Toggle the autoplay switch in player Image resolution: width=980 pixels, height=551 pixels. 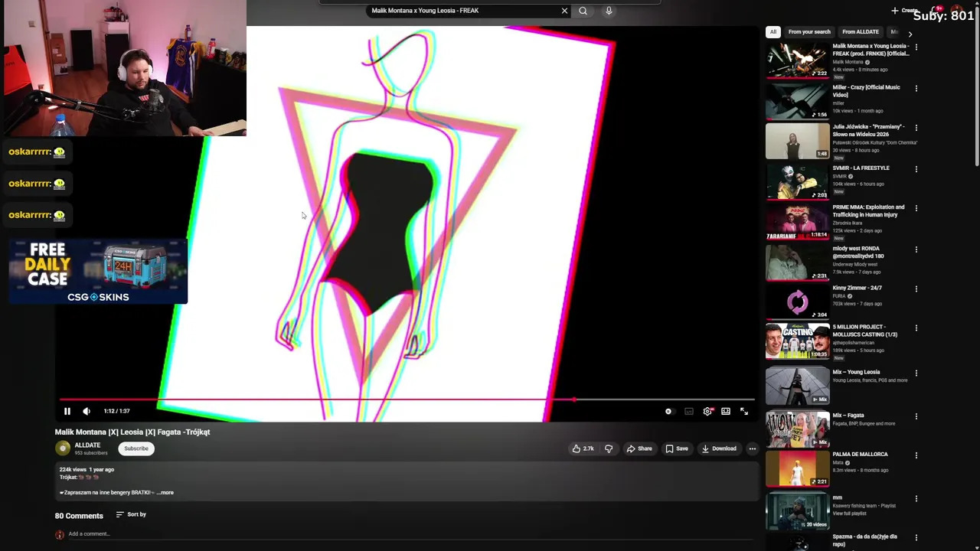tap(668, 411)
